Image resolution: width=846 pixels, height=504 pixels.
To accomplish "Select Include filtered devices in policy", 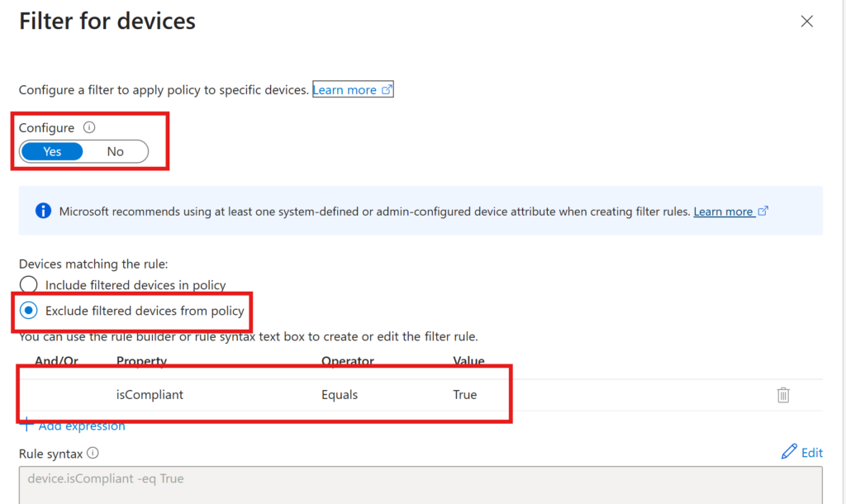I will [x=29, y=285].
